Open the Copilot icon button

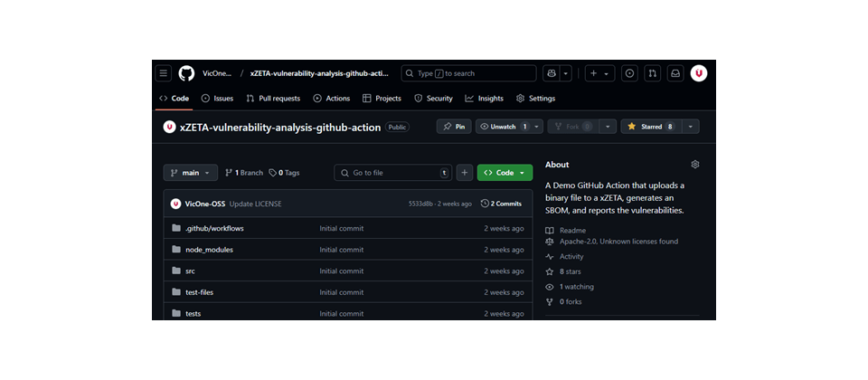[552, 73]
